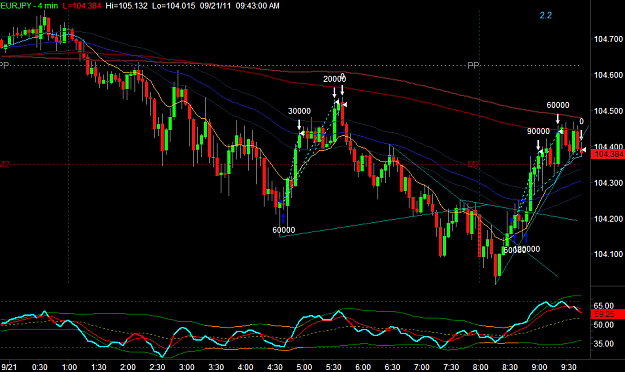Click the white down arrow beneath the 90000 label
This screenshot has width=625, height=372.
pos(538,145)
